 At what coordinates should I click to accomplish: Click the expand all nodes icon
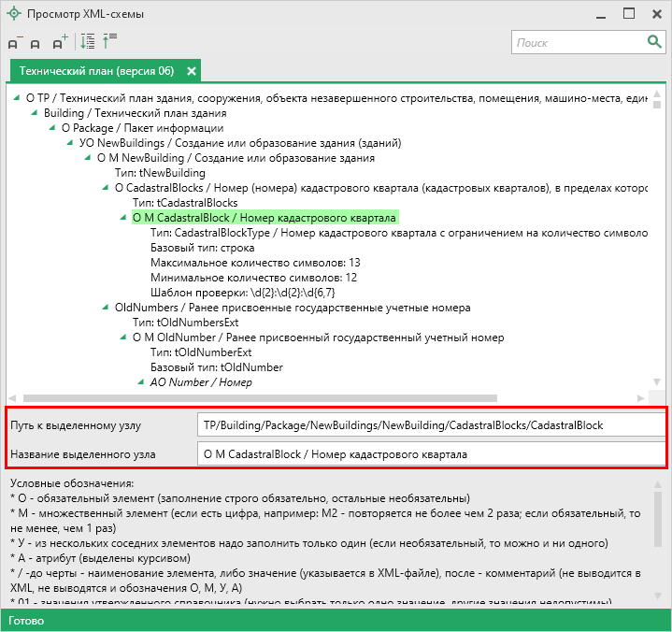tap(88, 42)
